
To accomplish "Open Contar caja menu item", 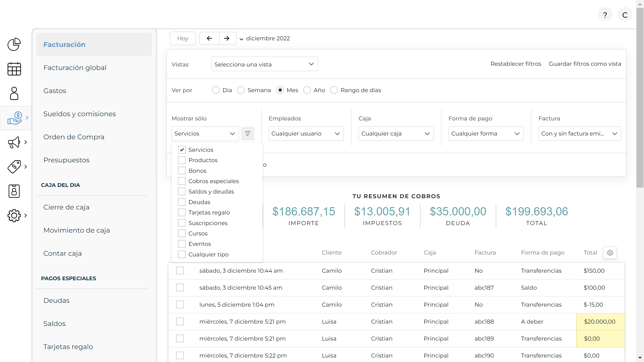I will 62,254.
